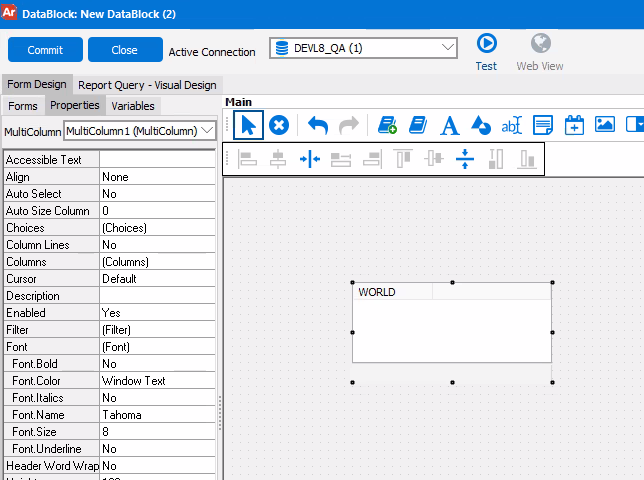Click the WORLD column header on canvas

pos(393,292)
